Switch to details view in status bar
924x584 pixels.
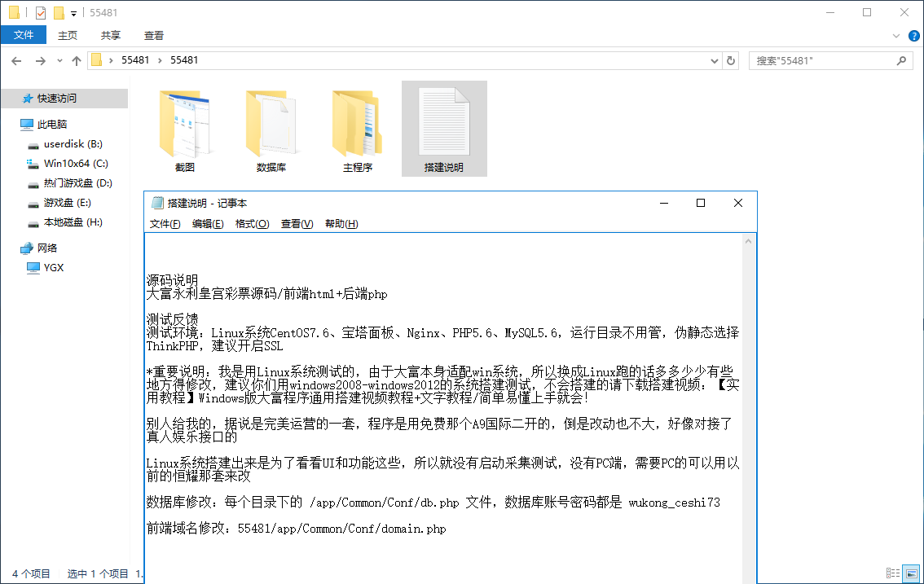click(893, 573)
